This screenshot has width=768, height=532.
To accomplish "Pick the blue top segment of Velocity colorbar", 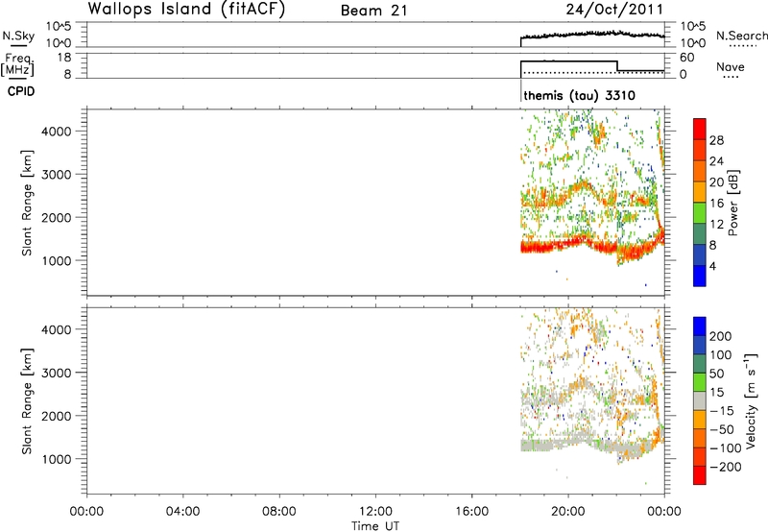I will [700, 326].
